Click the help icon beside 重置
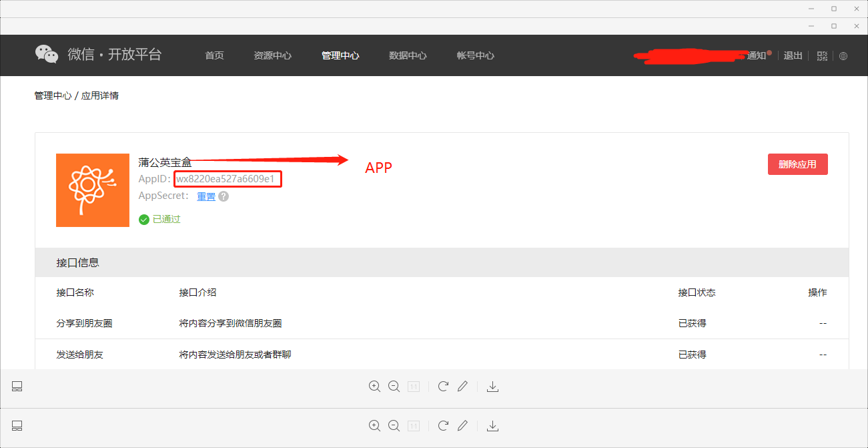868x448 pixels. (x=224, y=196)
